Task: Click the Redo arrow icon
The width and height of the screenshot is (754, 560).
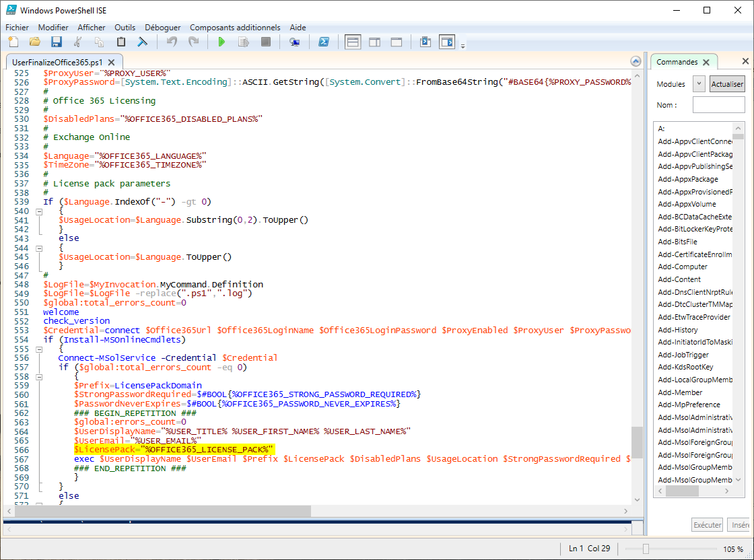Action: click(x=193, y=42)
